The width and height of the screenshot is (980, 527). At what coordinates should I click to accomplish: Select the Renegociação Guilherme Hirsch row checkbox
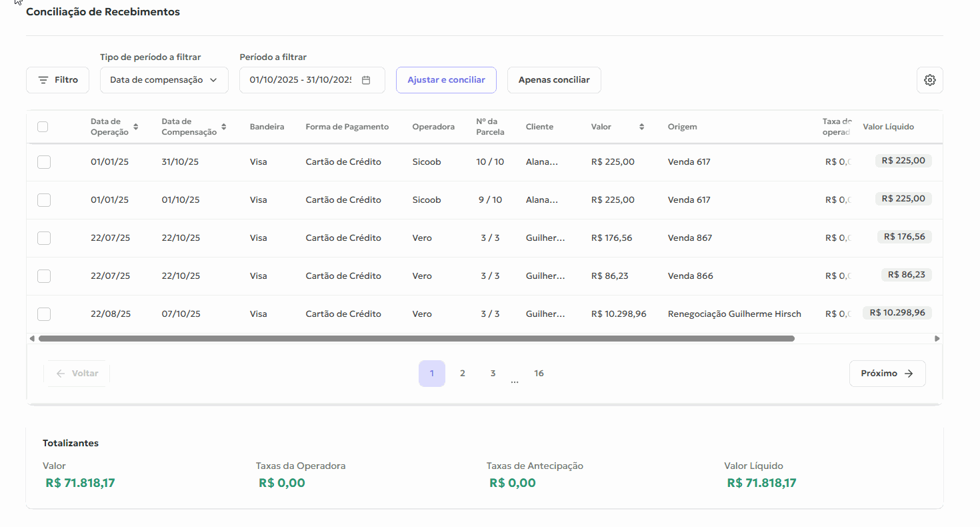[44, 314]
